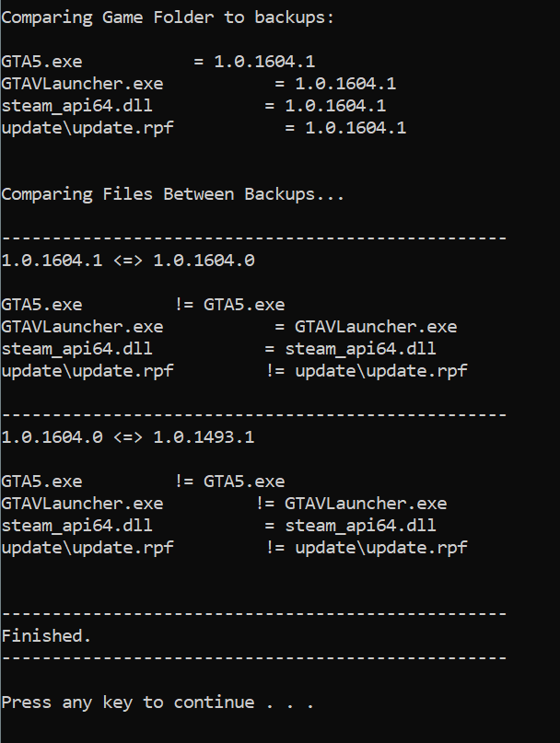The height and width of the screenshot is (743, 560).
Task: Click the GTA5.exe = 1.0.1604.1 version line
Action: coord(158,62)
